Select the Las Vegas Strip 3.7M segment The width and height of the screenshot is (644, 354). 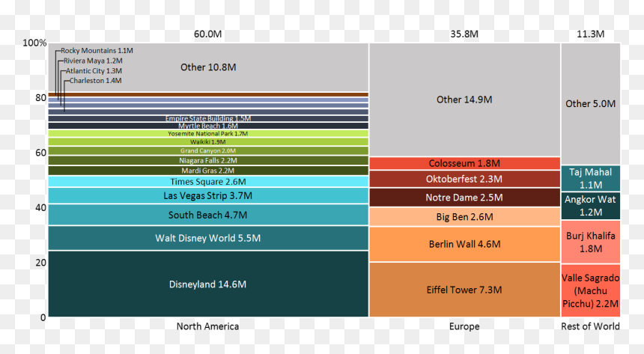pos(208,196)
